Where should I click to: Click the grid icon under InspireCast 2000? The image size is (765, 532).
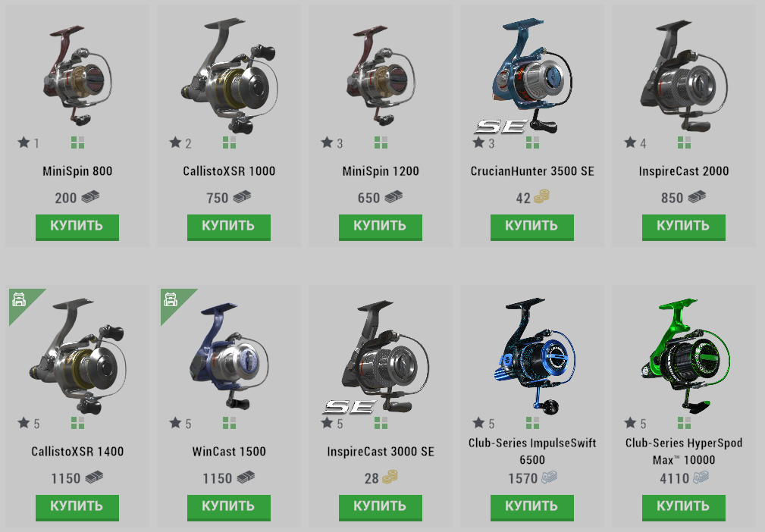click(x=684, y=142)
